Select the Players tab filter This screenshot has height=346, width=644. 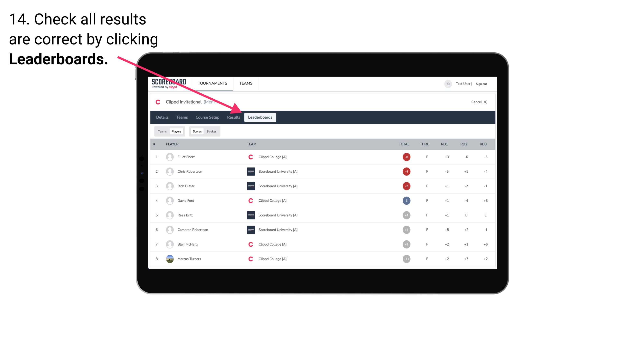click(176, 131)
